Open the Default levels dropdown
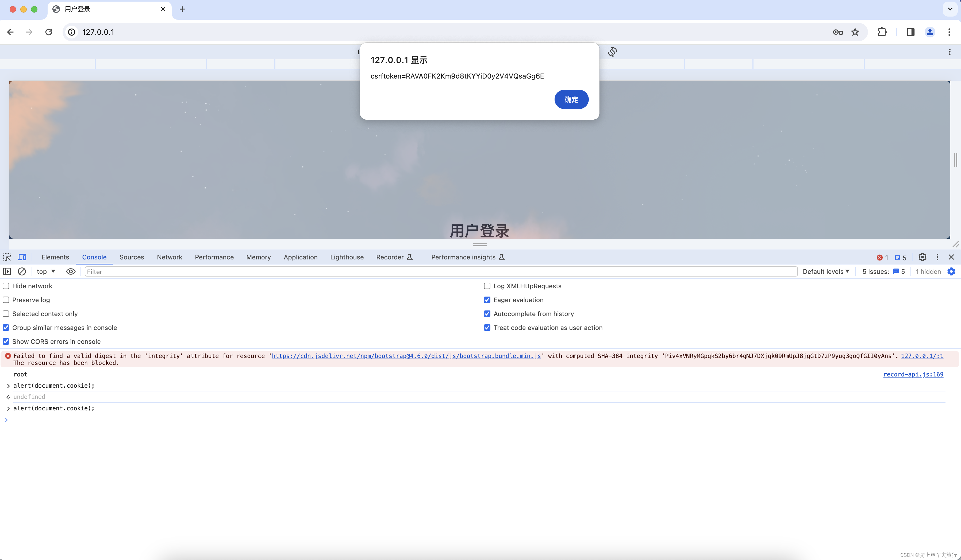The image size is (961, 560). pos(826,271)
